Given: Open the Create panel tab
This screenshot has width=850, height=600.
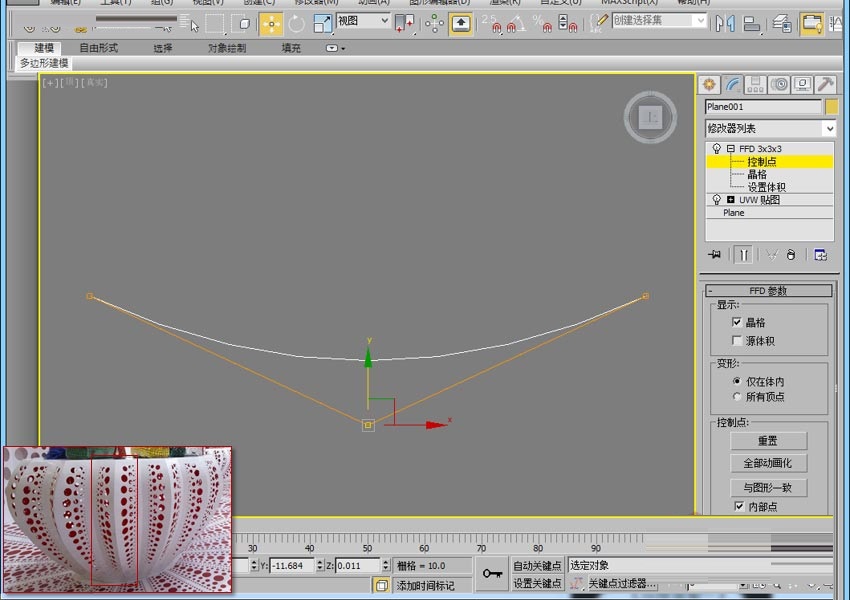Looking at the screenshot, I should pos(709,85).
